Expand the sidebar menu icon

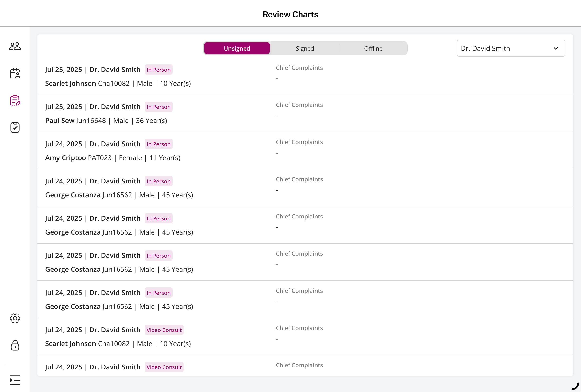pyautogui.click(x=15, y=380)
